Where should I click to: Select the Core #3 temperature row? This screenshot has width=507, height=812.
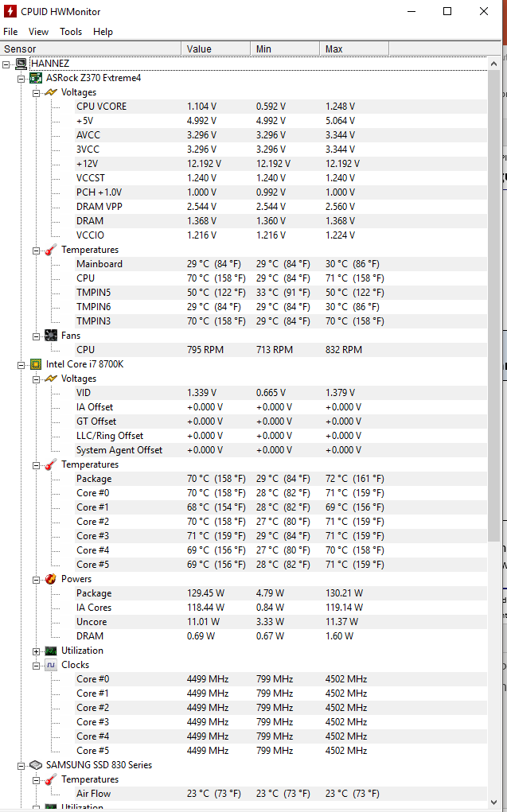click(x=280, y=536)
